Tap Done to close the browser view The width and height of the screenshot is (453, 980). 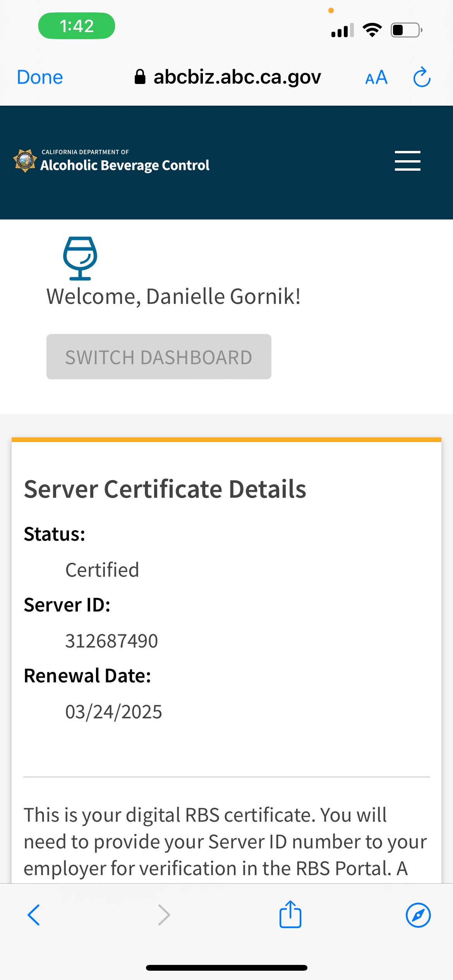[x=40, y=77]
